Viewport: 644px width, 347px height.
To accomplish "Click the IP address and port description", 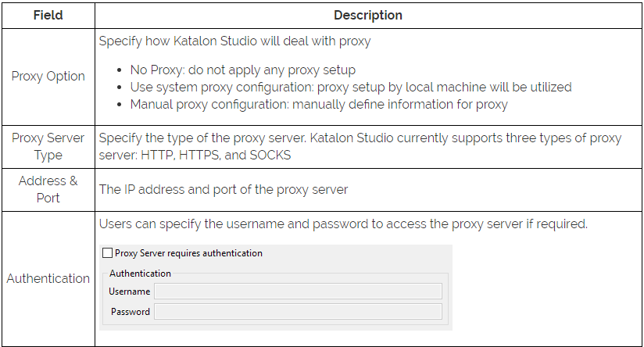I will click(x=224, y=189).
